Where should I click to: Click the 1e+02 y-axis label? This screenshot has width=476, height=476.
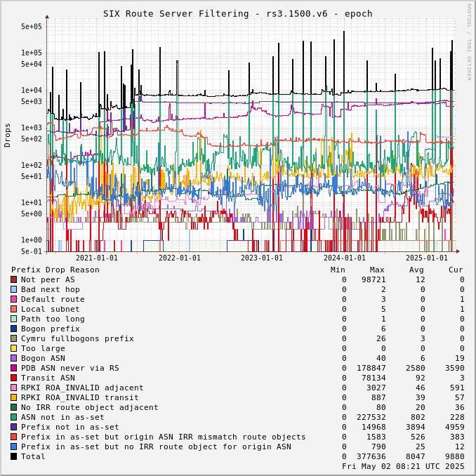pos(32,165)
